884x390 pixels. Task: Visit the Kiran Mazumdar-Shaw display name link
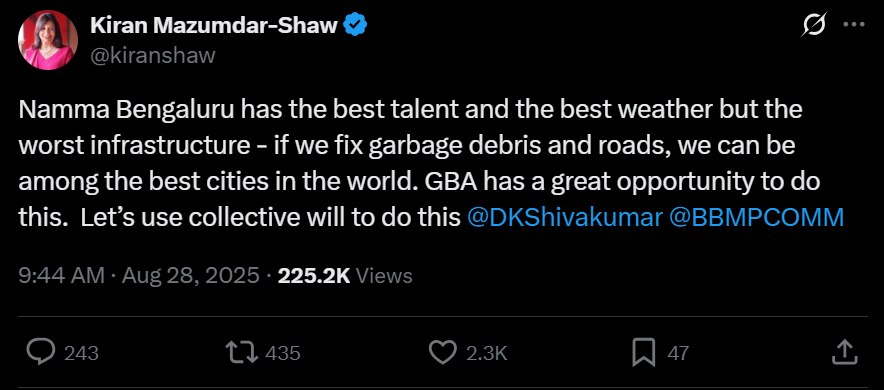point(214,25)
